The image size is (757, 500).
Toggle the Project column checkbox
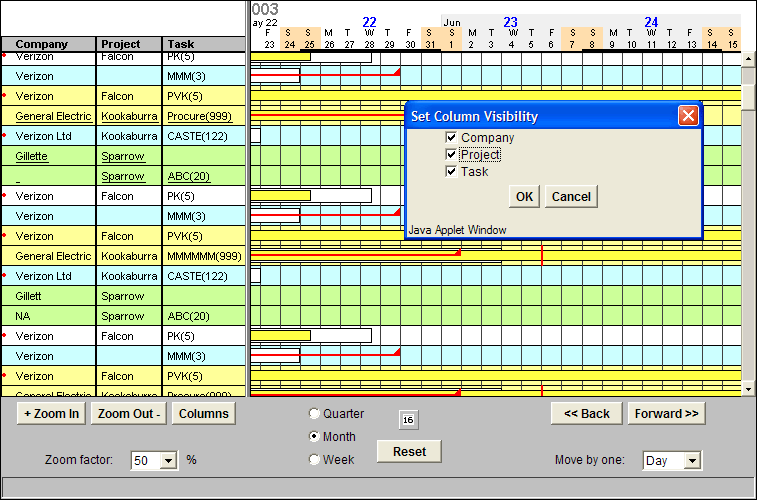coord(451,154)
